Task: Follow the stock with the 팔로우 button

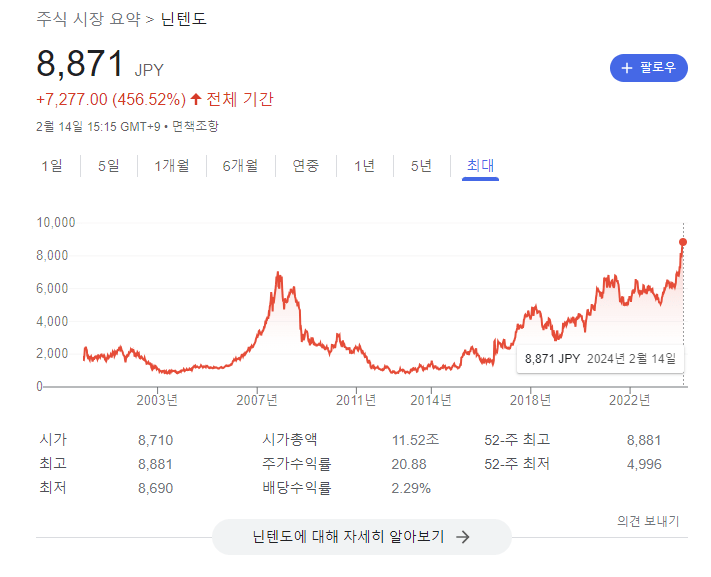Action: [648, 68]
